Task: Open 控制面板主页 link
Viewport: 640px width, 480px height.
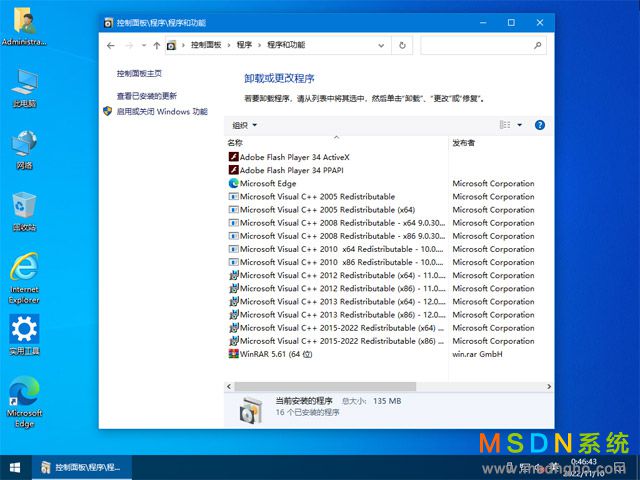Action: 139,73
